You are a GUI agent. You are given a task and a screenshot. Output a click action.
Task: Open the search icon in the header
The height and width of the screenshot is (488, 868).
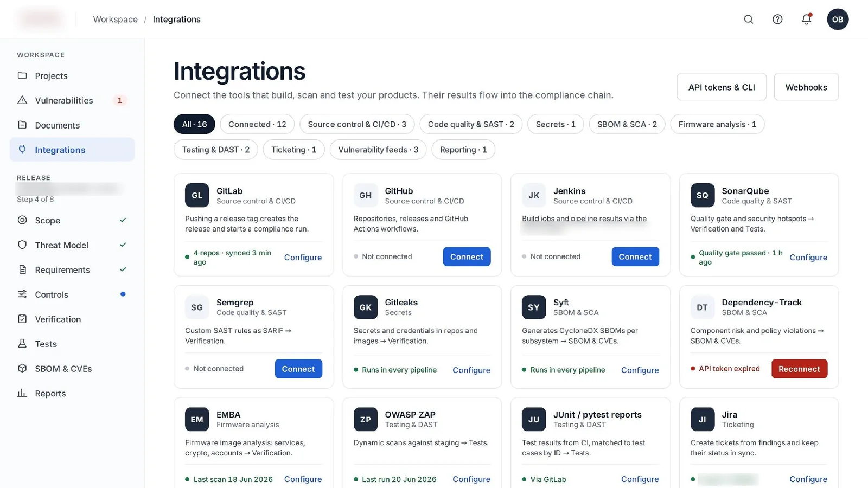coord(748,20)
